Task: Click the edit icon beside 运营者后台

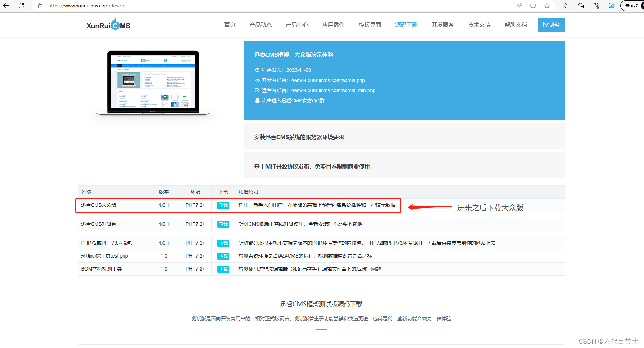Action: pos(257,90)
